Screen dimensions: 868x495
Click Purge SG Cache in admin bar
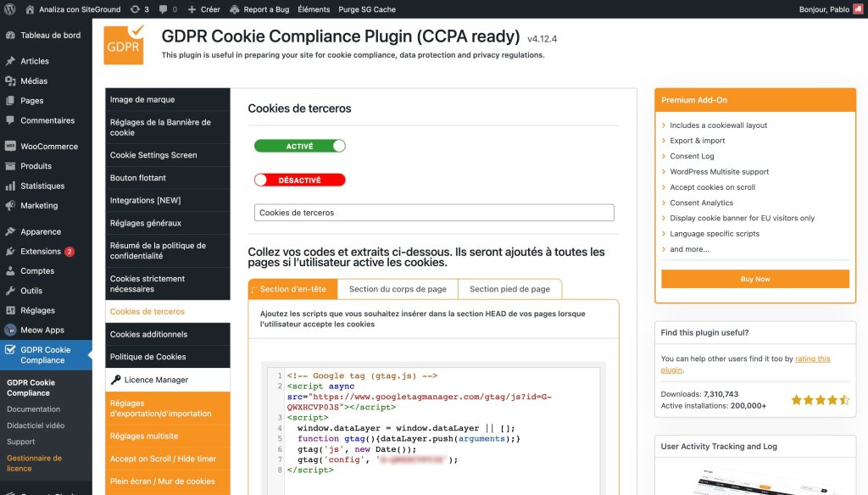(367, 9)
